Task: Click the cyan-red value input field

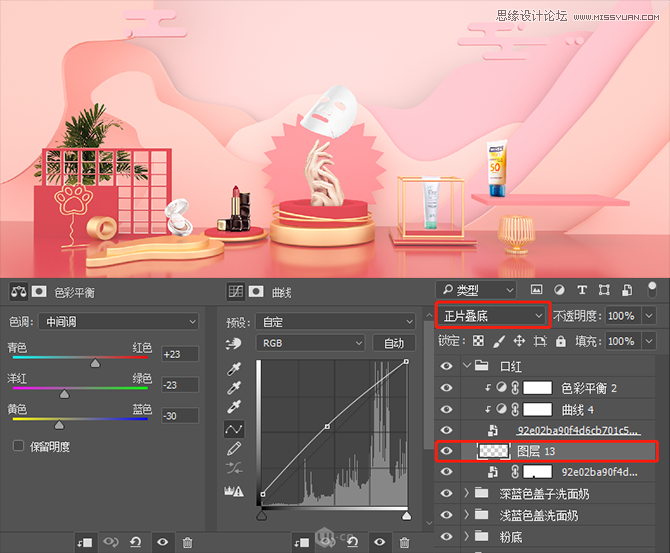Action: [x=178, y=354]
